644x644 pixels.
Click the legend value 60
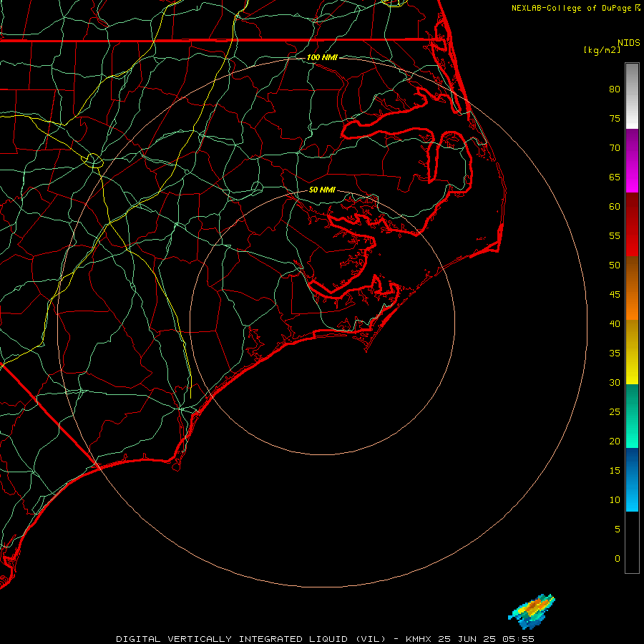pyautogui.click(x=615, y=207)
